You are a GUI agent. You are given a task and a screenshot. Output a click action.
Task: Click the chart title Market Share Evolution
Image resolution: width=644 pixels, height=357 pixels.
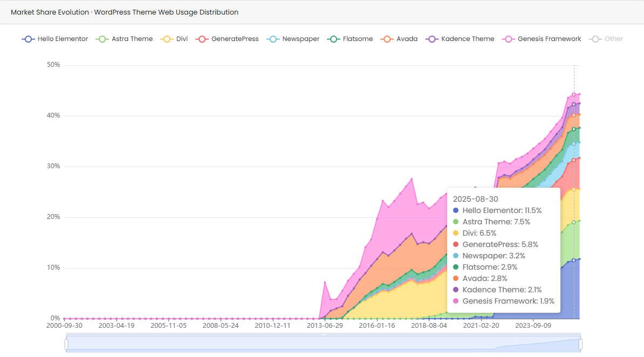click(x=51, y=12)
